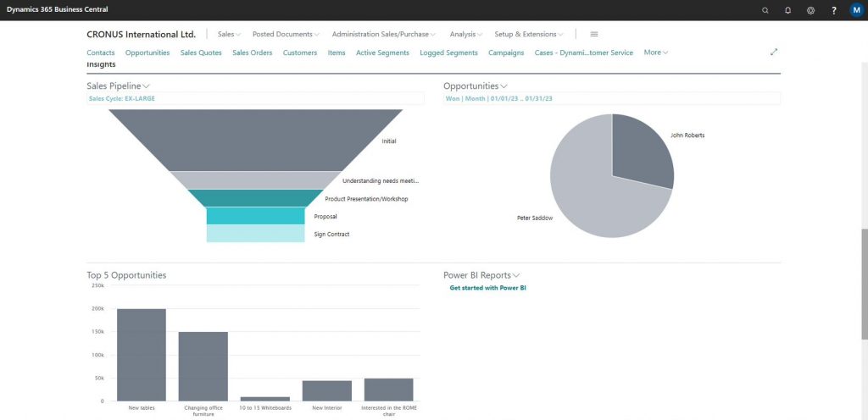Click the page vertical scrollbar thumb
Screen dimensions: 868x420
(x=865, y=284)
